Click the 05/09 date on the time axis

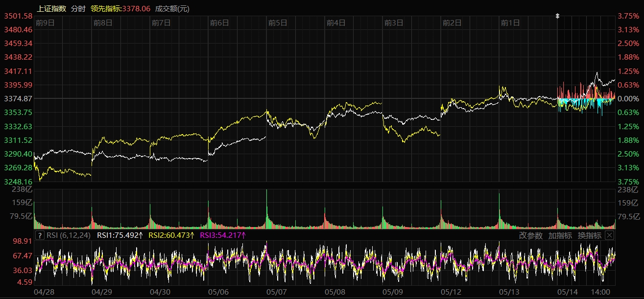click(393, 292)
